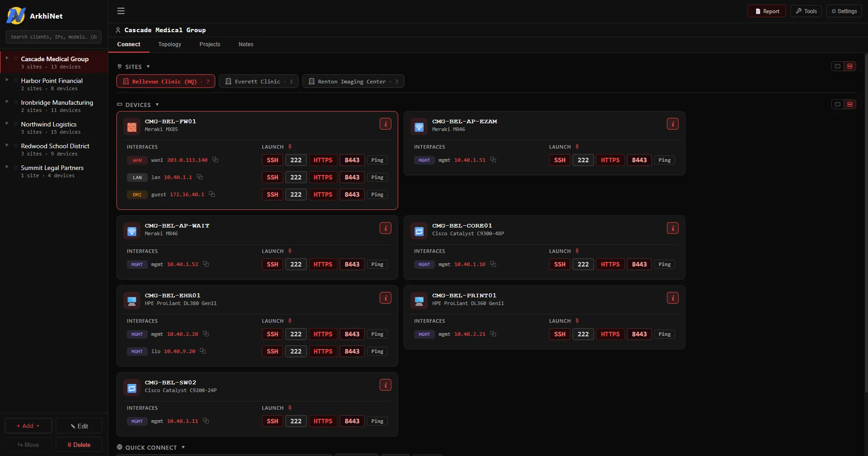Star the Cascade Medical Group client

(16, 59)
